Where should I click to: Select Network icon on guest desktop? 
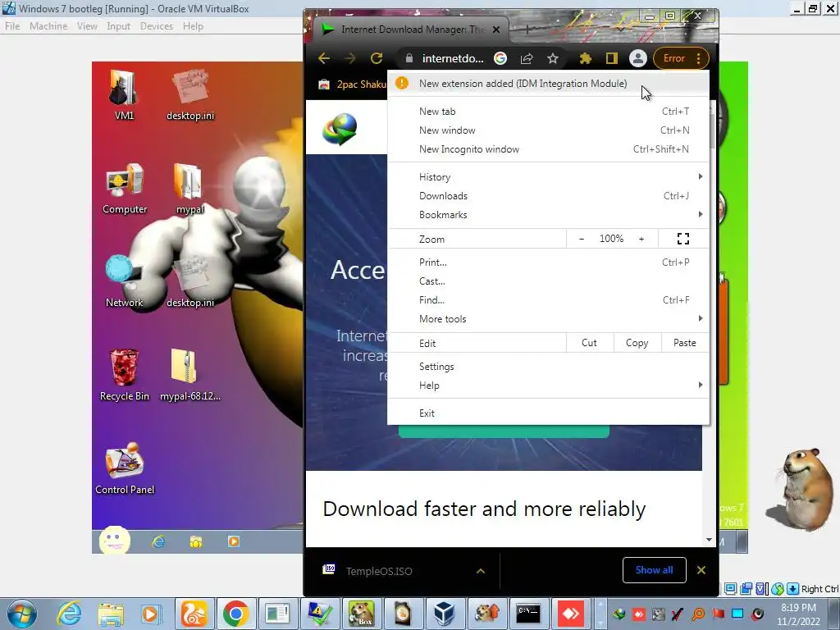(x=125, y=282)
